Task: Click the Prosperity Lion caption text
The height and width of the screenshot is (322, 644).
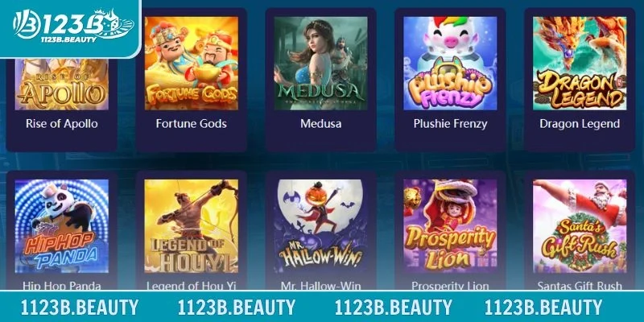Action: 450,286
